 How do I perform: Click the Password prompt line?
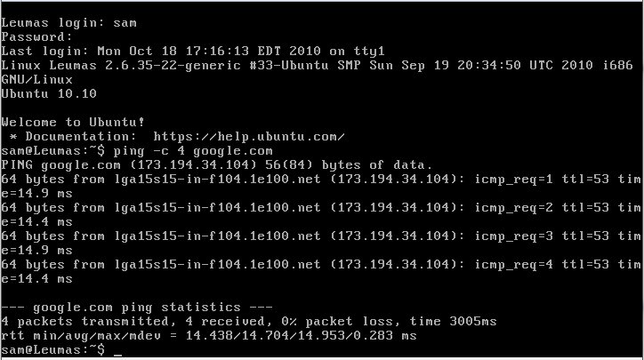(36, 37)
